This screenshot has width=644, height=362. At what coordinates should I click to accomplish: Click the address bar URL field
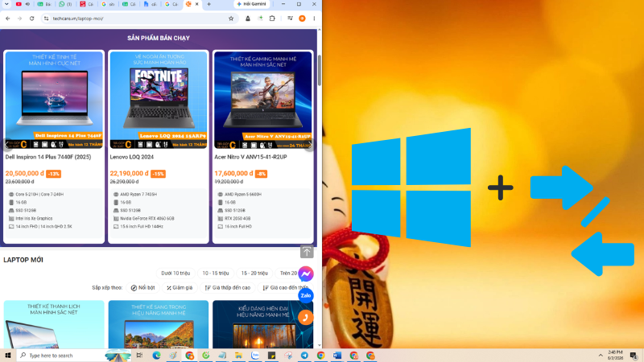138,19
